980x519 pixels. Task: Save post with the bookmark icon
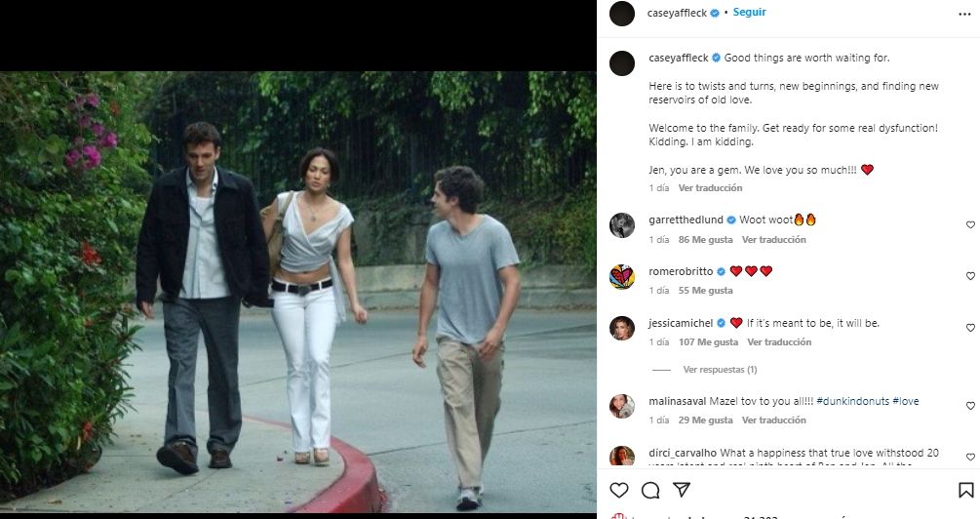click(965, 490)
